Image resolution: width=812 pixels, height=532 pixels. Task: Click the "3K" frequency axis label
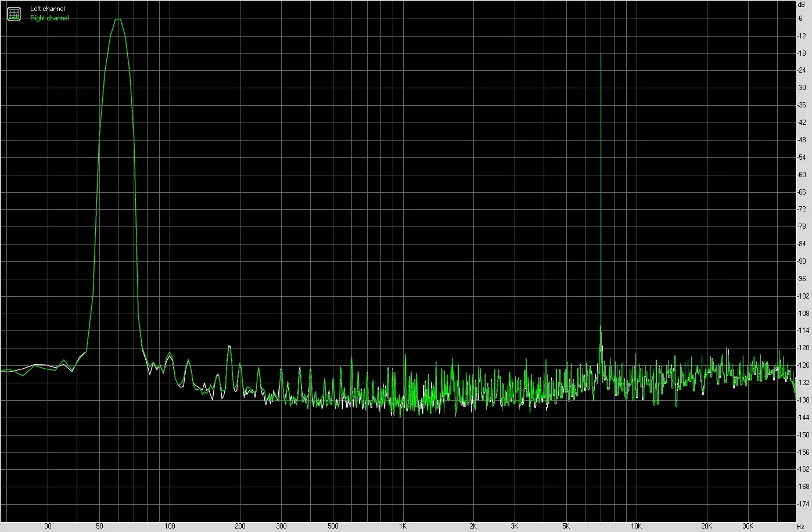pos(514,526)
